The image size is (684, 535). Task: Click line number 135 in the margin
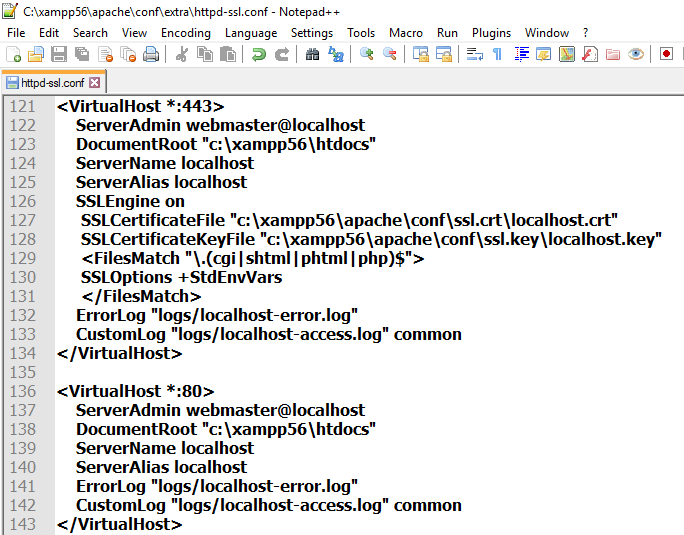tap(22, 372)
